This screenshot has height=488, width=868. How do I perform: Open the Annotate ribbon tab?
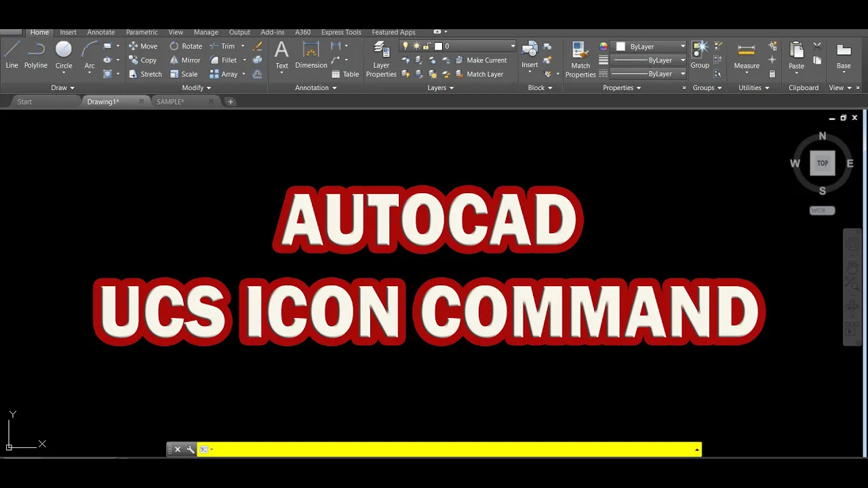101,32
